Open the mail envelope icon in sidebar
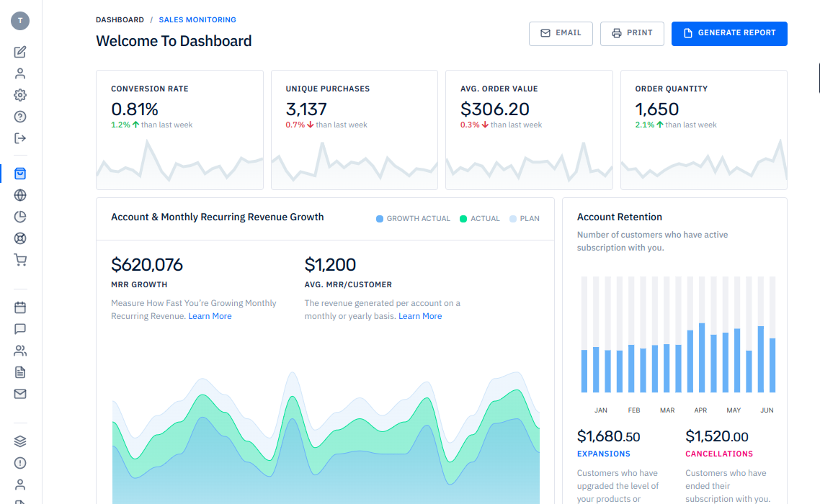The width and height of the screenshot is (820, 504). click(x=20, y=394)
